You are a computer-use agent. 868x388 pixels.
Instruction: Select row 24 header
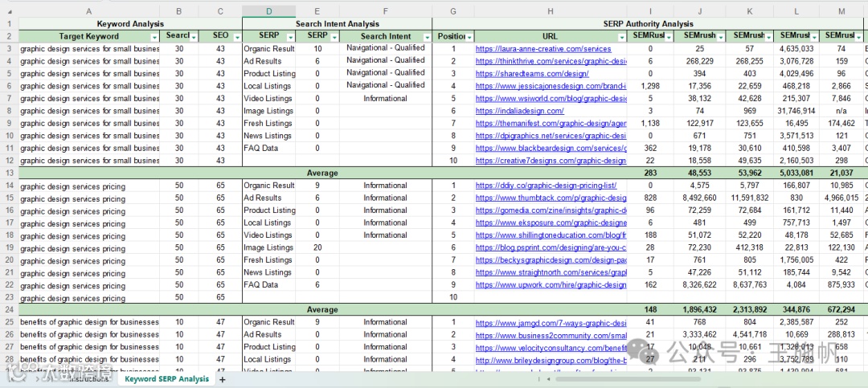9,310
